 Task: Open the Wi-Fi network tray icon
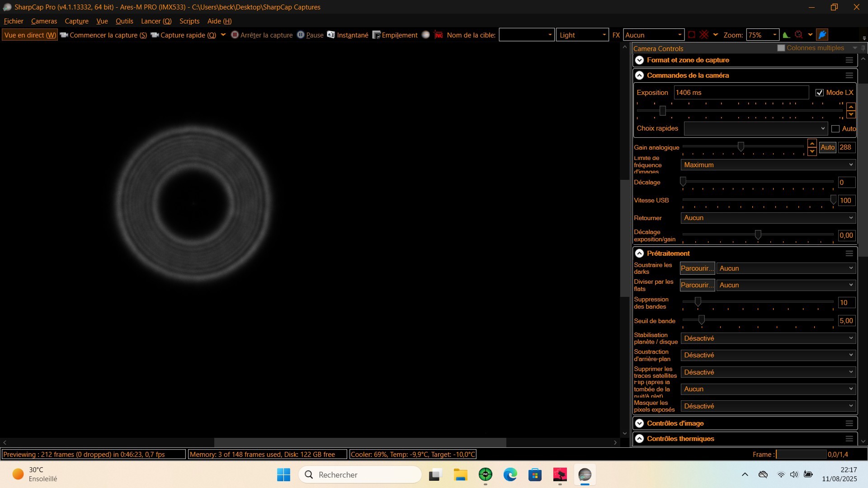[x=781, y=475]
